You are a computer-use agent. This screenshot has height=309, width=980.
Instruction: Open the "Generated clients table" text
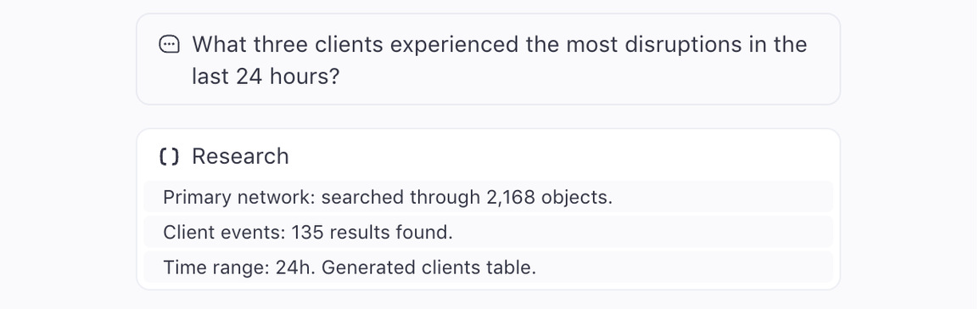[x=428, y=267]
